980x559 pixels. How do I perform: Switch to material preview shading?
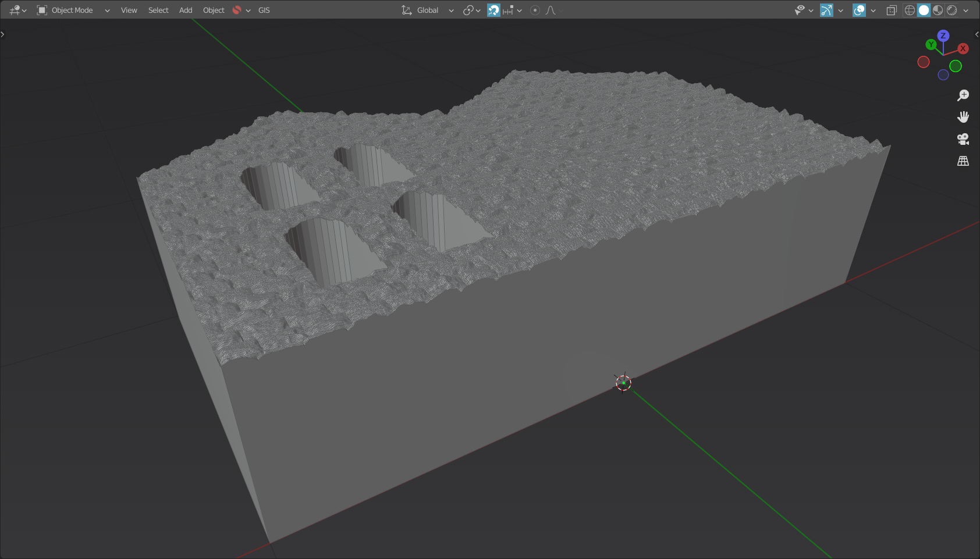[938, 10]
